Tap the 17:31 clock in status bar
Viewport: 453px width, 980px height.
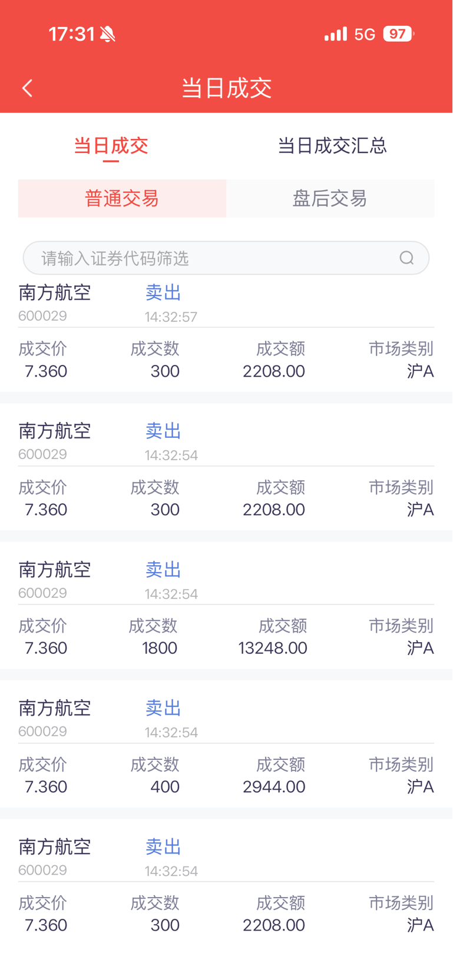(71, 34)
